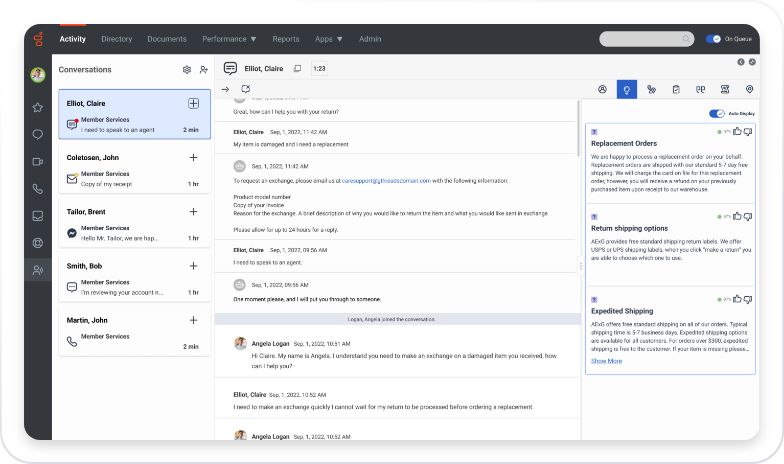Click the caresupport email link in chat

tap(386, 181)
